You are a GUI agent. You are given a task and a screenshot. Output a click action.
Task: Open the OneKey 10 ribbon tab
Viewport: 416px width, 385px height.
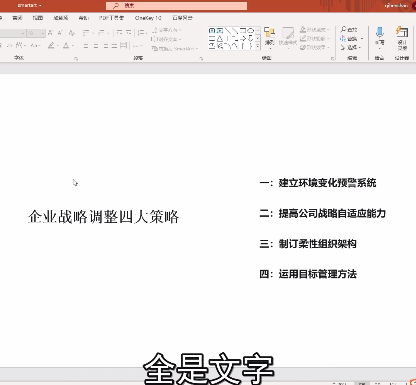tap(148, 18)
